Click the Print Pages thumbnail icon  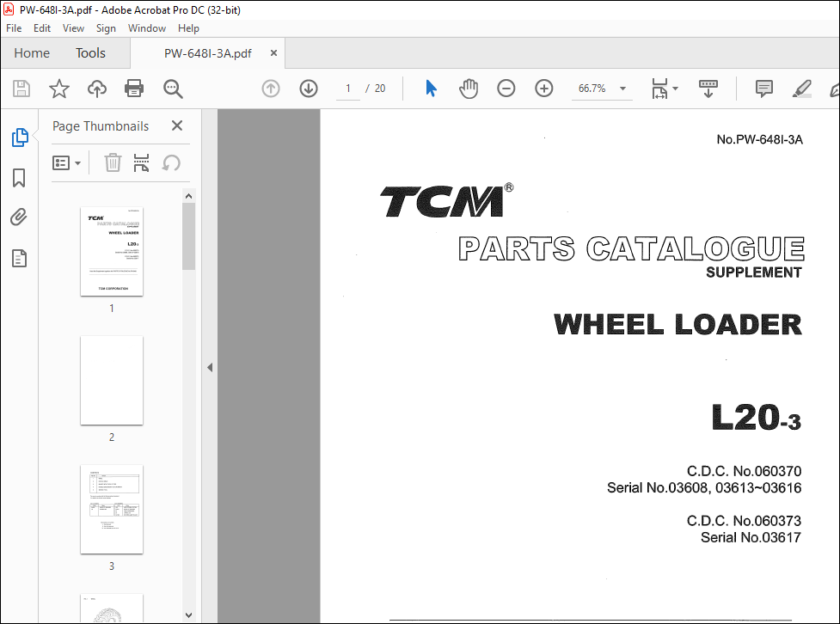click(141, 162)
